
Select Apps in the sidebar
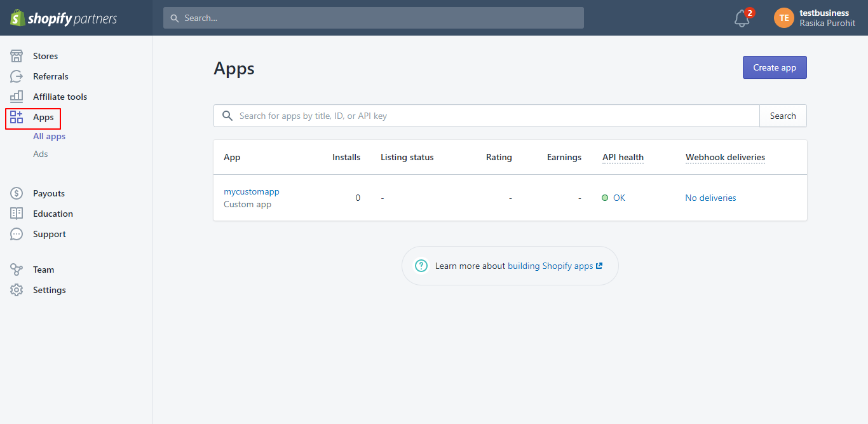point(43,117)
